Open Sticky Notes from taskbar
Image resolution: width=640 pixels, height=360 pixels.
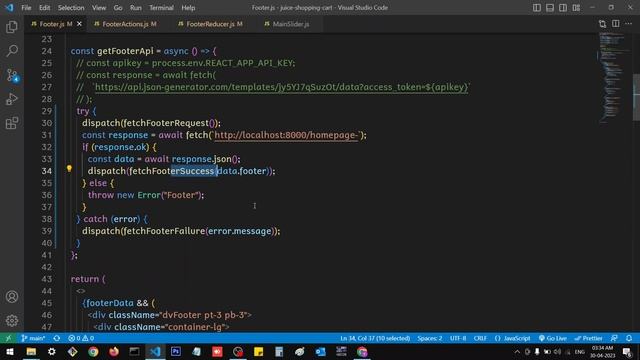click(258, 352)
